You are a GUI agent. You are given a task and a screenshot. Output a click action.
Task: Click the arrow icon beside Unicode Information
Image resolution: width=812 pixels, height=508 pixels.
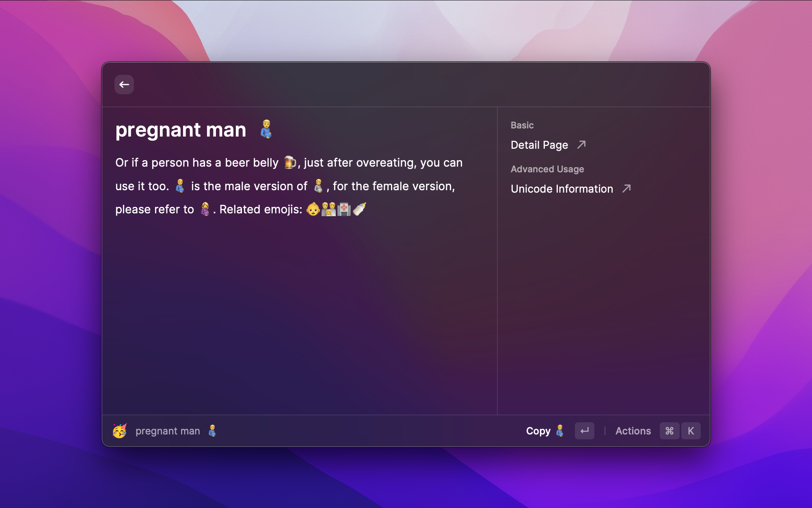(x=626, y=189)
